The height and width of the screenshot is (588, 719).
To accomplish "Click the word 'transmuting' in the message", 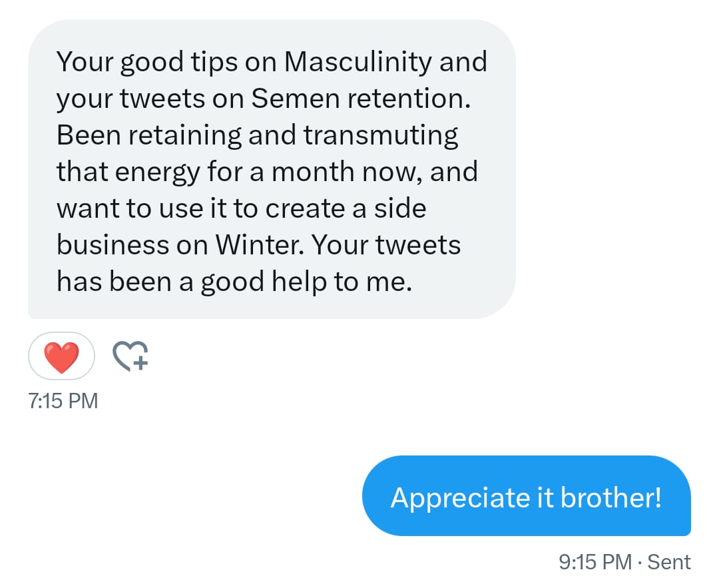I will tap(381, 137).
